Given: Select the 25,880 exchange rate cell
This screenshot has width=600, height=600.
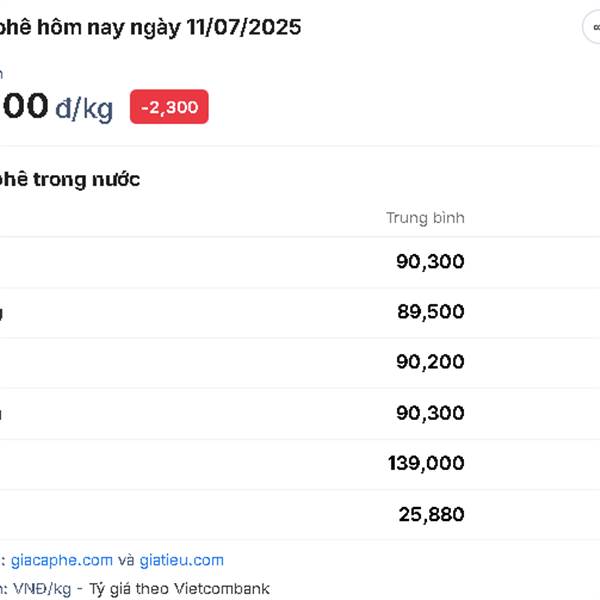Looking at the screenshot, I should [x=431, y=514].
